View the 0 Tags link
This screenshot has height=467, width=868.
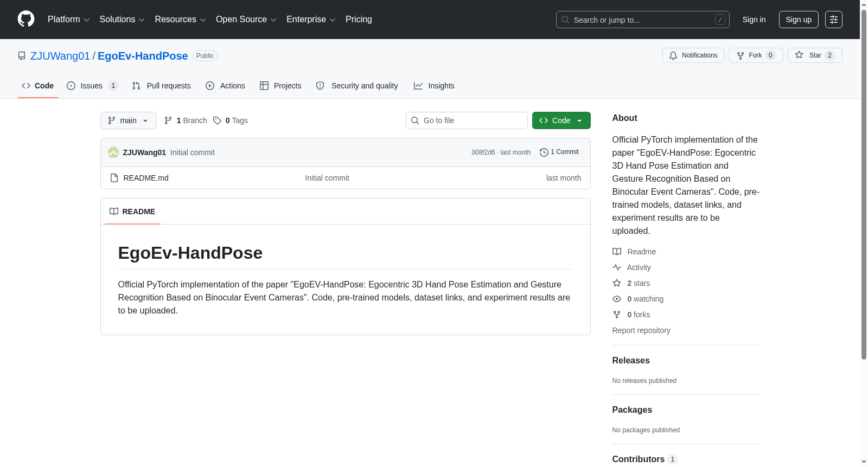(x=231, y=120)
